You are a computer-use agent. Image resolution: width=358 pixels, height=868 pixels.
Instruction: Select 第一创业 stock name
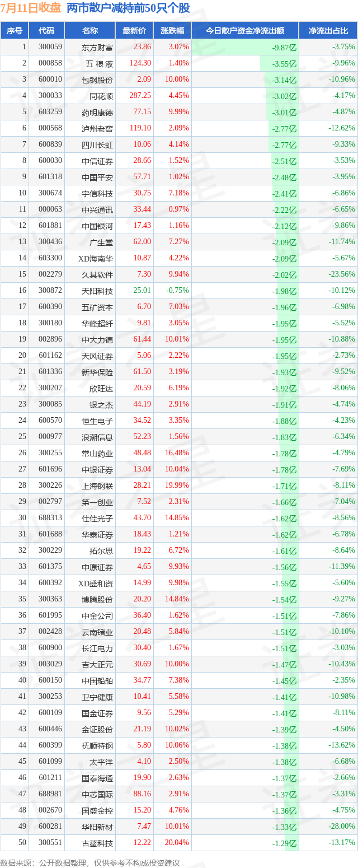[x=97, y=502]
